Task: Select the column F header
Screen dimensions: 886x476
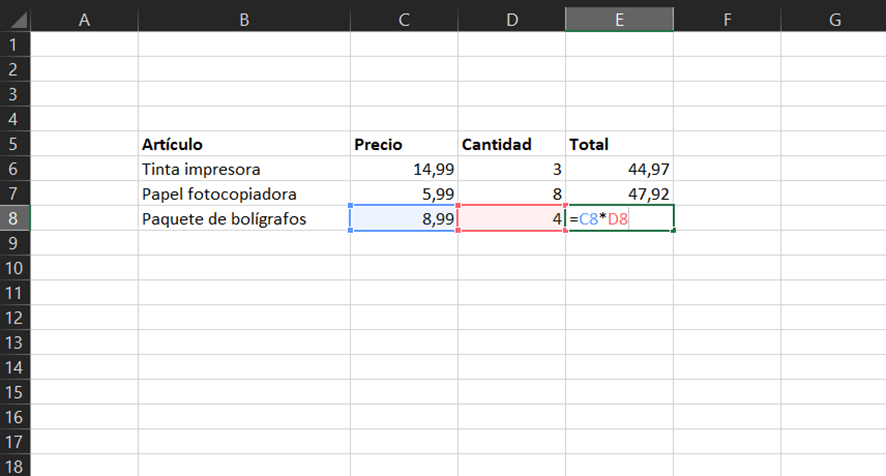Action: (727, 17)
